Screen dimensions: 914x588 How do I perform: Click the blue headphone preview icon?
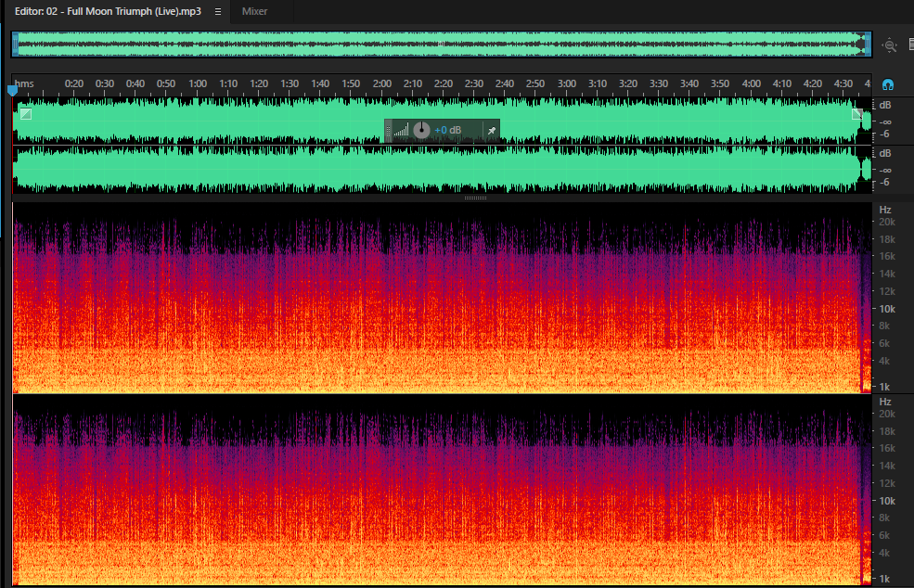click(888, 85)
